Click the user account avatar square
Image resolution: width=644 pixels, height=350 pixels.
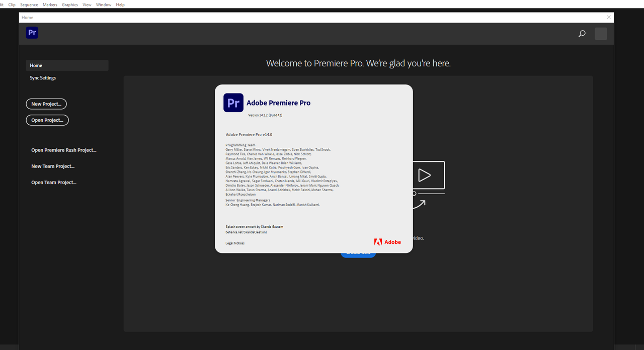point(601,34)
